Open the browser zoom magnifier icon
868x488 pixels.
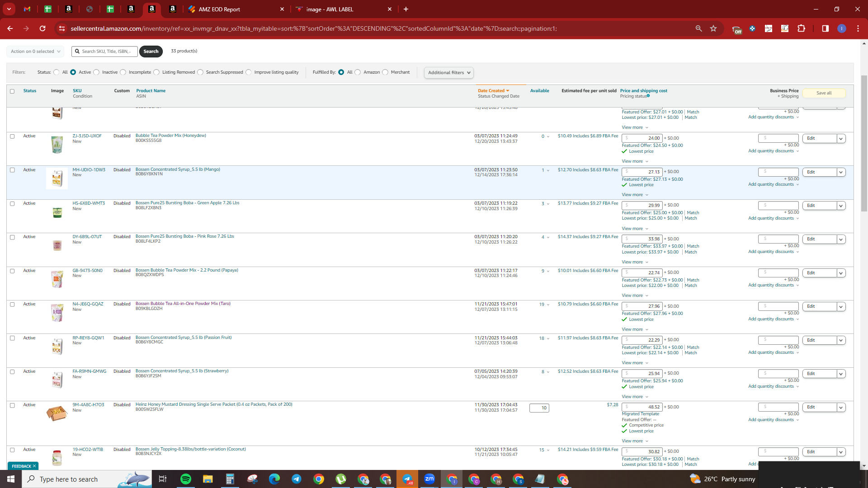[699, 28]
